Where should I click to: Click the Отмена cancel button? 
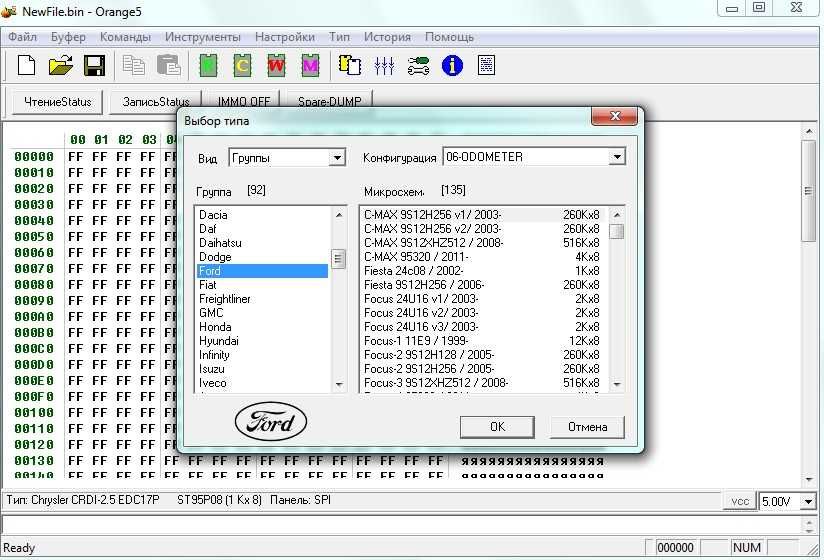coord(588,427)
